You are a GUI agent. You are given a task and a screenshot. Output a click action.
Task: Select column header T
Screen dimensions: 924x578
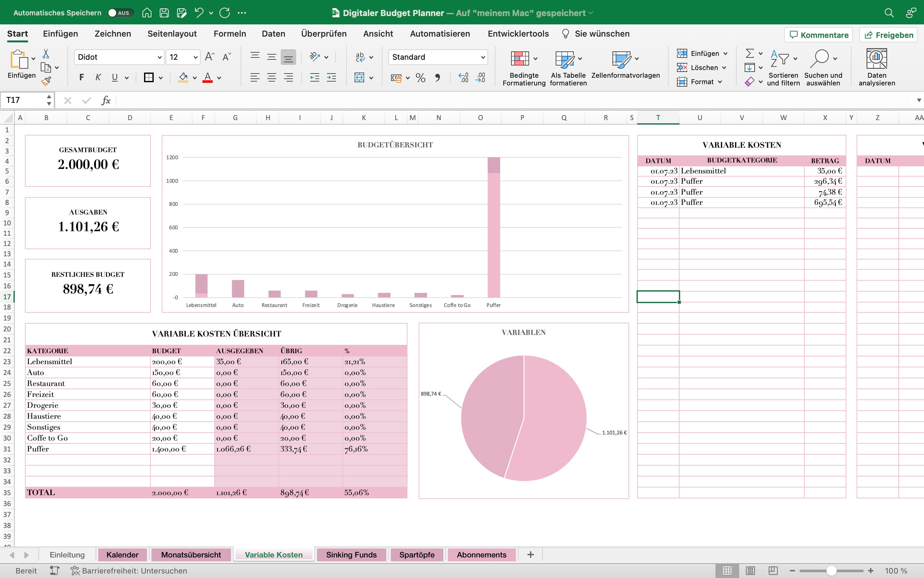click(x=658, y=118)
